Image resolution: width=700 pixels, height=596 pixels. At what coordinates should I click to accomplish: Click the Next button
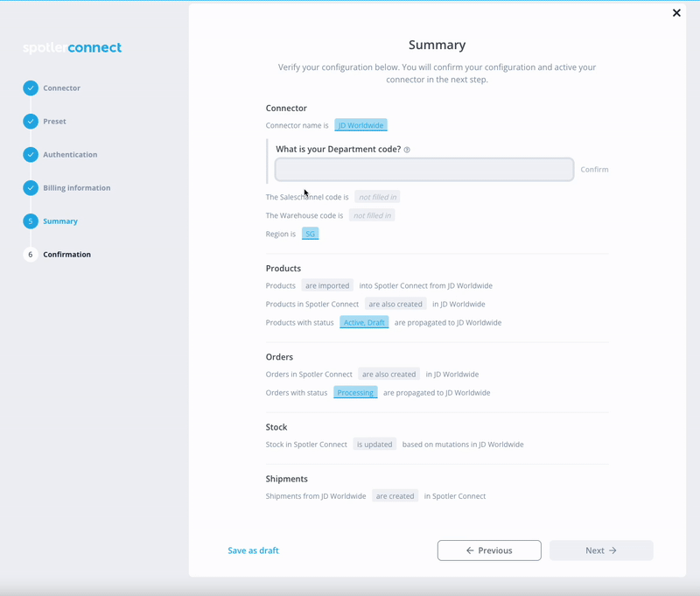tap(601, 550)
